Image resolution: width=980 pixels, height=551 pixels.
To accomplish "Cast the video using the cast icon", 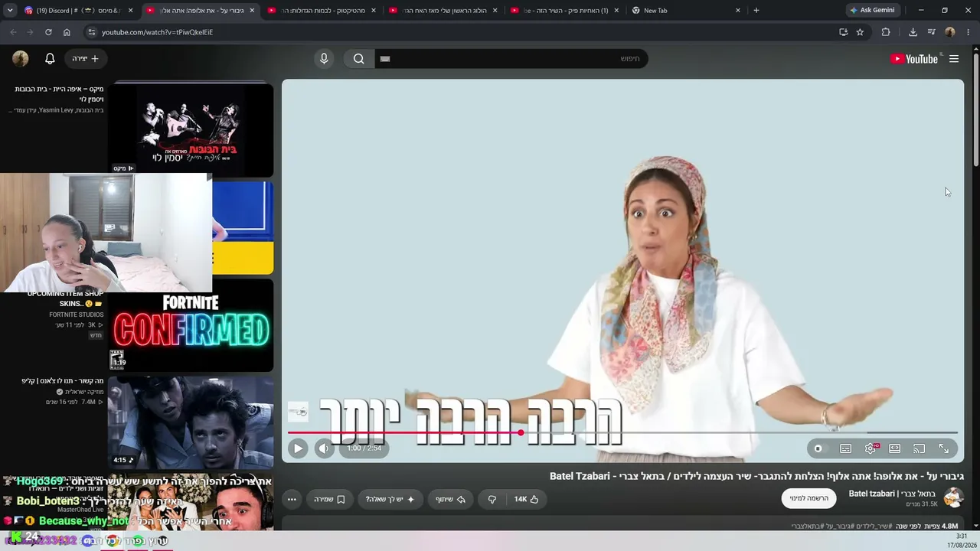I will 919,448.
